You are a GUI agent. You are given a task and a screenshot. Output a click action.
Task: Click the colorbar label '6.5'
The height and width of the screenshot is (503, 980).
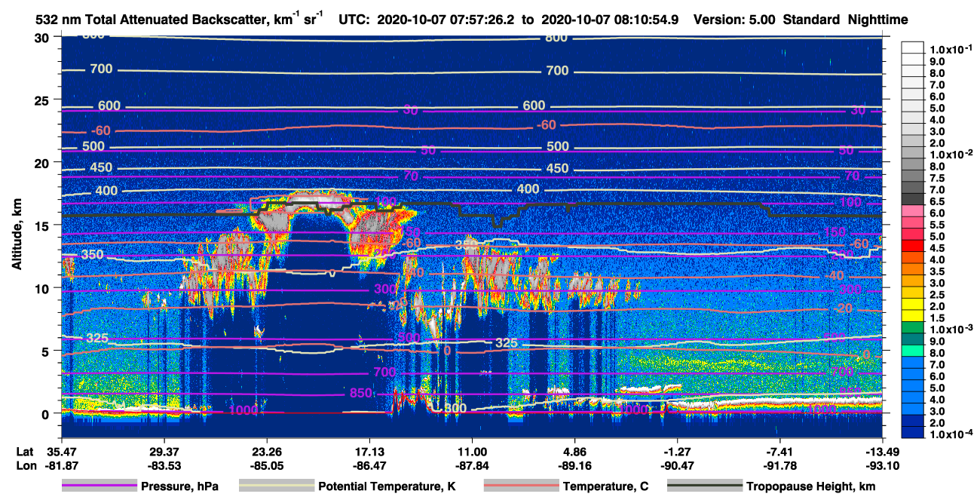tap(936, 201)
